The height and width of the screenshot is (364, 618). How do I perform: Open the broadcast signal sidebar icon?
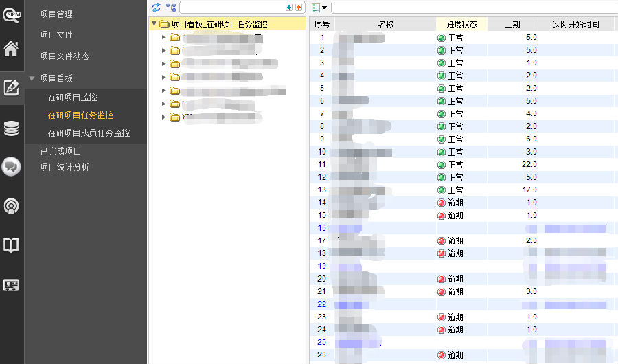coord(11,206)
